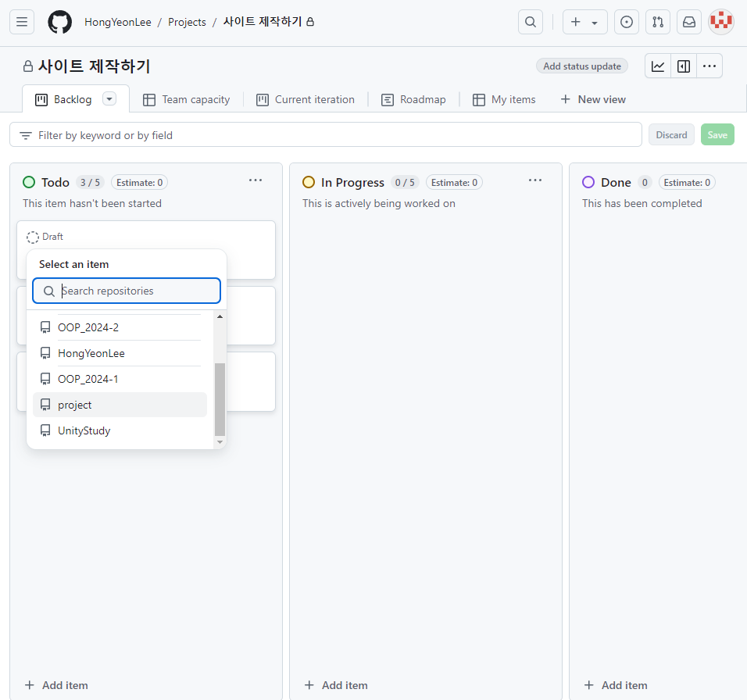Click the filter icon in filter bar
This screenshot has height=700, width=747.
tap(26, 135)
